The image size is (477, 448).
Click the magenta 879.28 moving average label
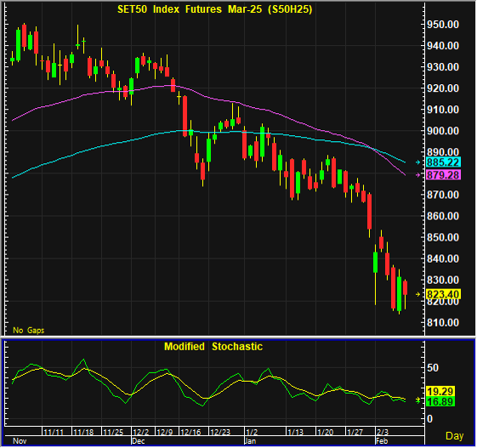(x=443, y=175)
